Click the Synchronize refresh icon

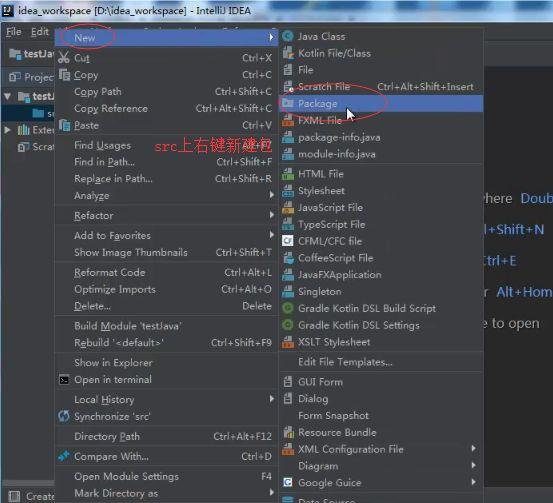[63, 416]
